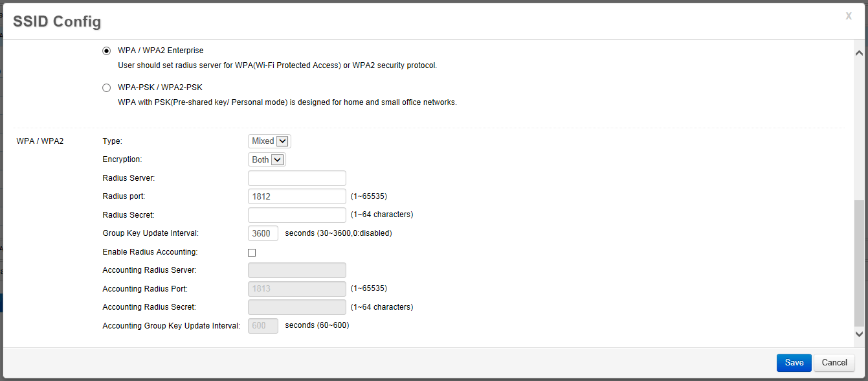Save the SSID configuration
The width and height of the screenshot is (868, 381).
[x=794, y=363]
